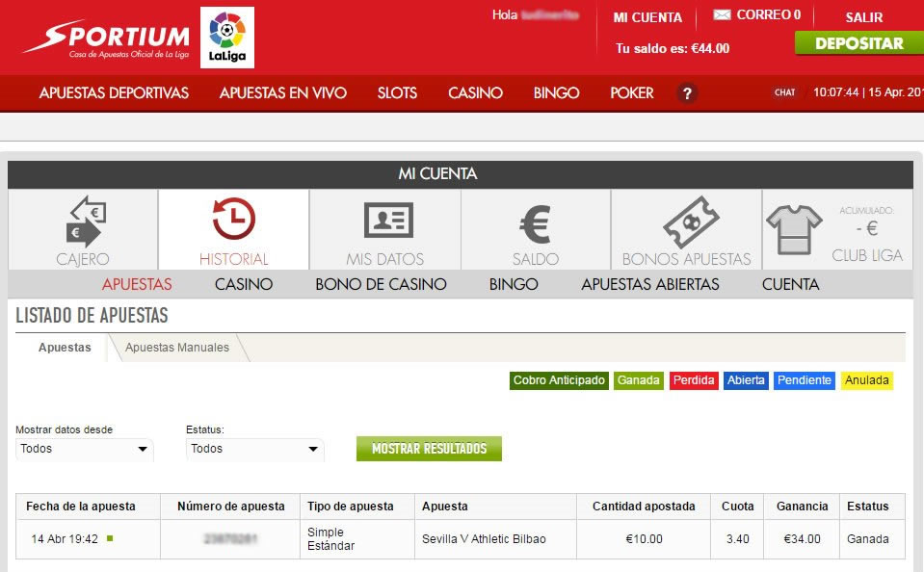Open the Apuestas en Vivo menu
The height and width of the screenshot is (572, 924).
(x=283, y=93)
